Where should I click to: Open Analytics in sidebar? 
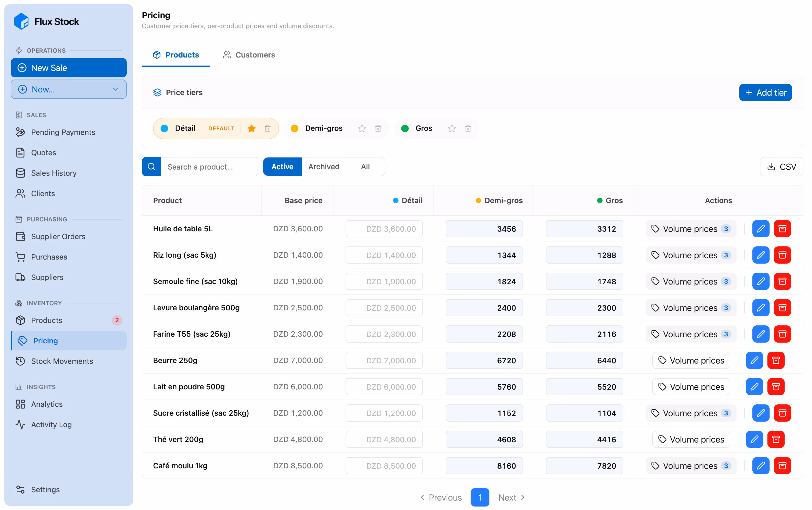(x=69, y=404)
